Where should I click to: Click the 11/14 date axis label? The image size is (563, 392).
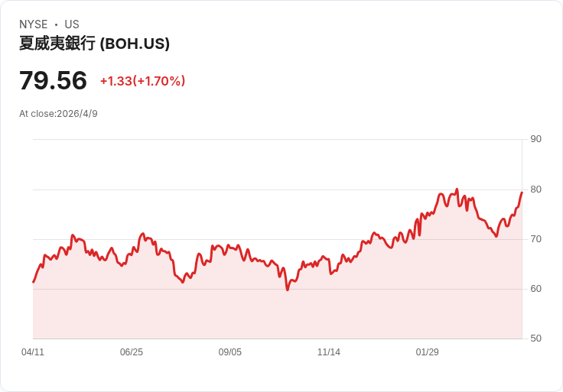click(x=328, y=352)
